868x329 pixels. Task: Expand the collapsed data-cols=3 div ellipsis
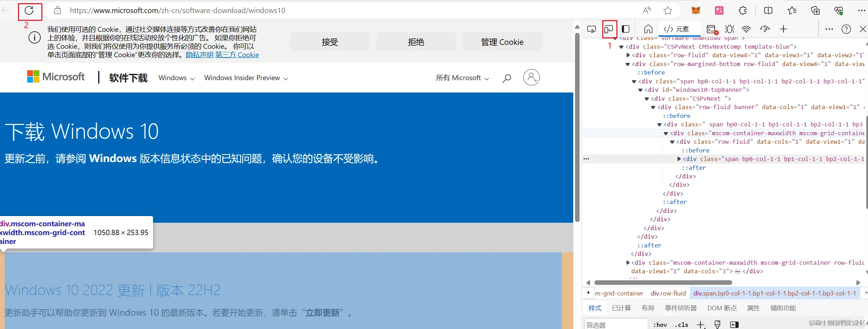(737, 271)
